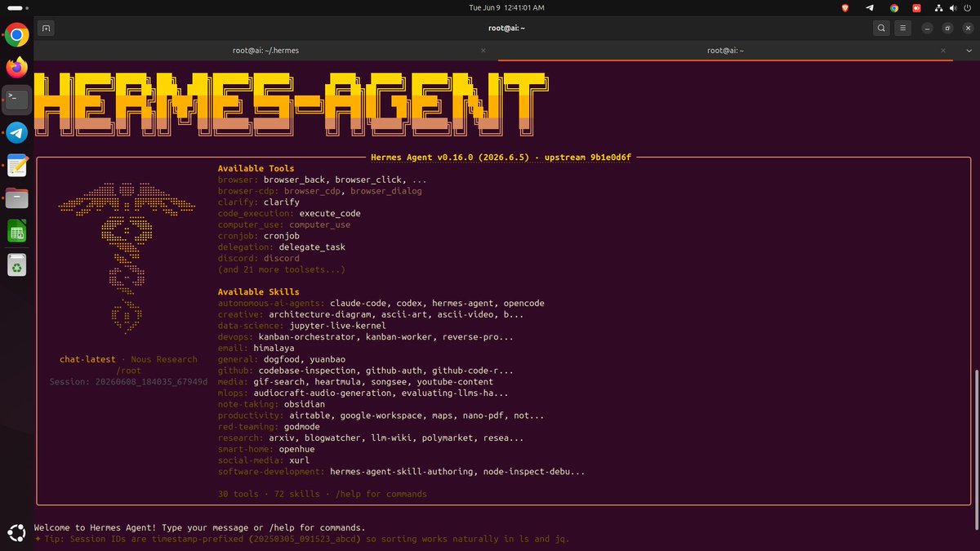This screenshot has width=980, height=551.
Task: Open the Text Editor dock icon
Action: tap(17, 165)
